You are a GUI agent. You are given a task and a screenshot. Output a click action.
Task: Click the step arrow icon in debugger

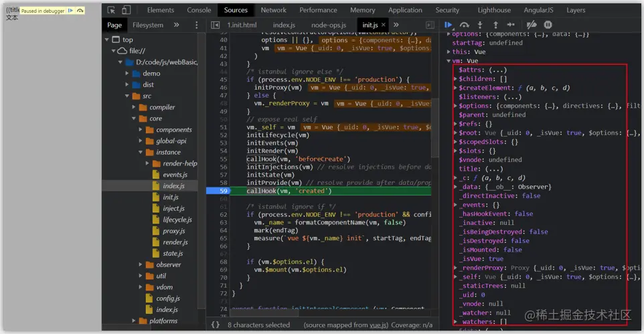(x=511, y=25)
